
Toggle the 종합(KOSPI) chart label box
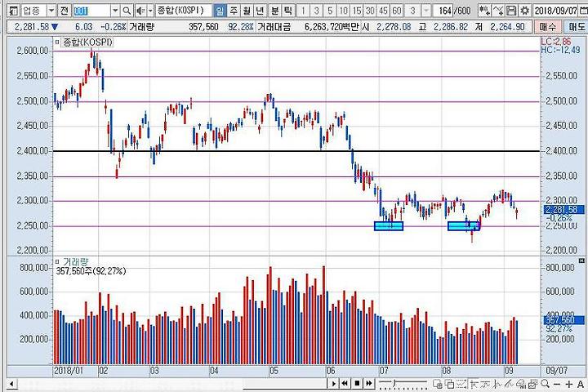[x=57, y=42]
